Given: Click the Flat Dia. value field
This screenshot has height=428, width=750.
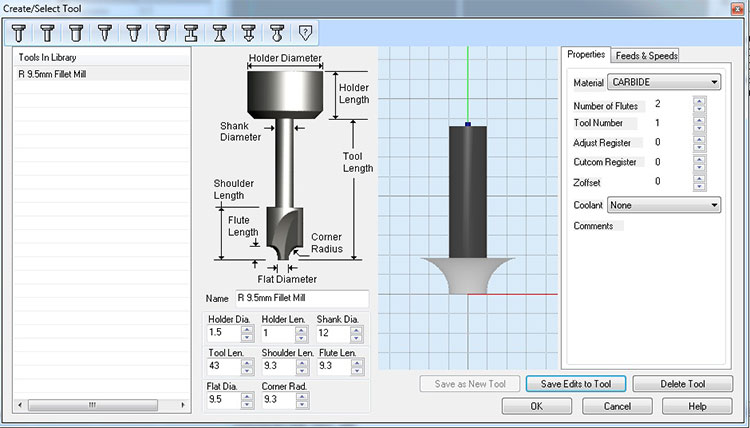Looking at the screenshot, I should (x=223, y=400).
